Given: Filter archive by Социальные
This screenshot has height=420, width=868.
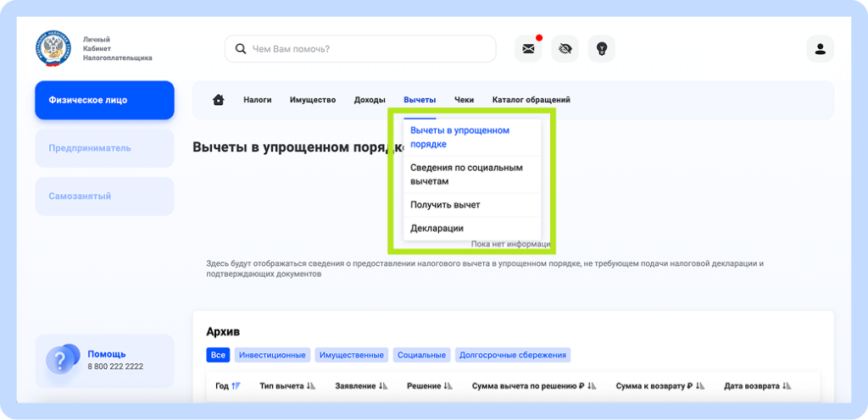Looking at the screenshot, I should tap(422, 355).
